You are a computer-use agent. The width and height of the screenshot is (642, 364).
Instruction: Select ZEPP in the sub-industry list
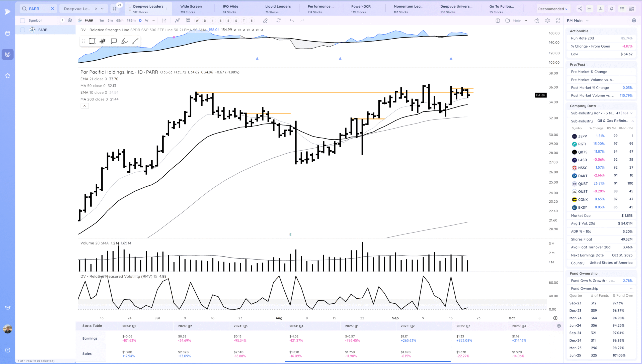pyautogui.click(x=602, y=136)
